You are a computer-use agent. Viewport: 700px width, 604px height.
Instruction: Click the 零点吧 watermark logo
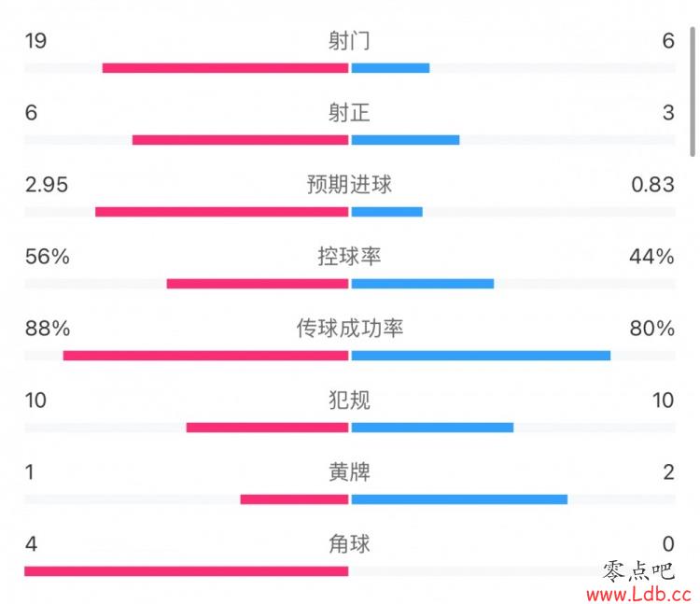pos(638,571)
